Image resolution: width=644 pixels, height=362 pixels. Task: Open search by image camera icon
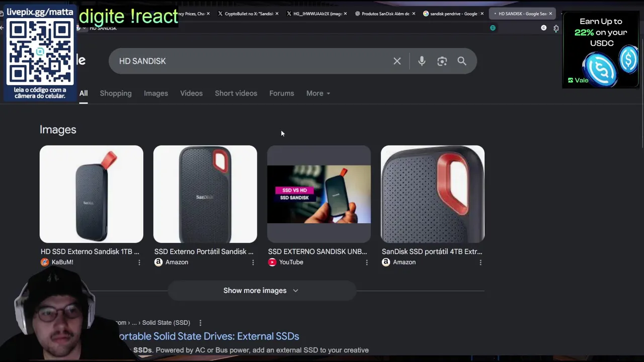click(x=442, y=61)
